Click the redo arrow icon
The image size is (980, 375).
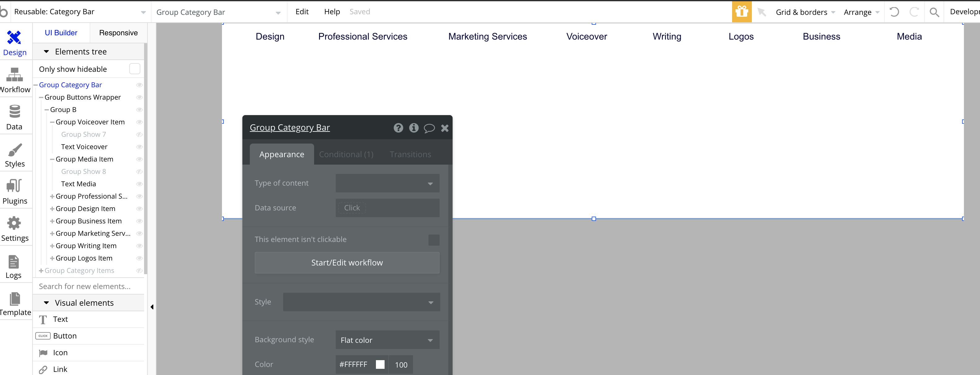pyautogui.click(x=914, y=12)
